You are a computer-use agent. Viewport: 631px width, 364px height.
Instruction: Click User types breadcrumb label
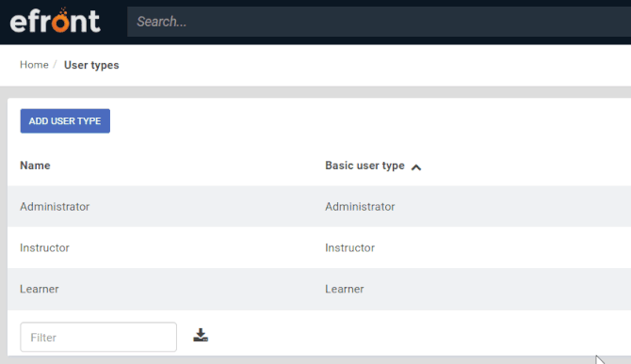pos(91,65)
